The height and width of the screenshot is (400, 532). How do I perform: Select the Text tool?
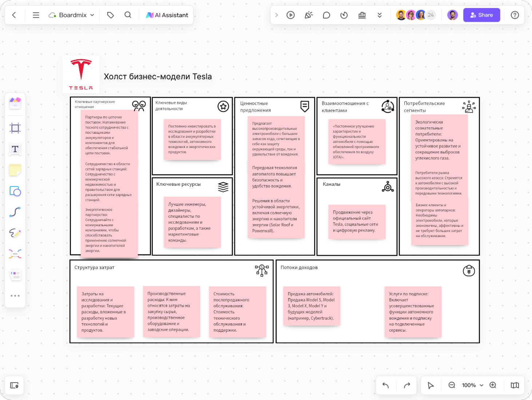point(15,149)
